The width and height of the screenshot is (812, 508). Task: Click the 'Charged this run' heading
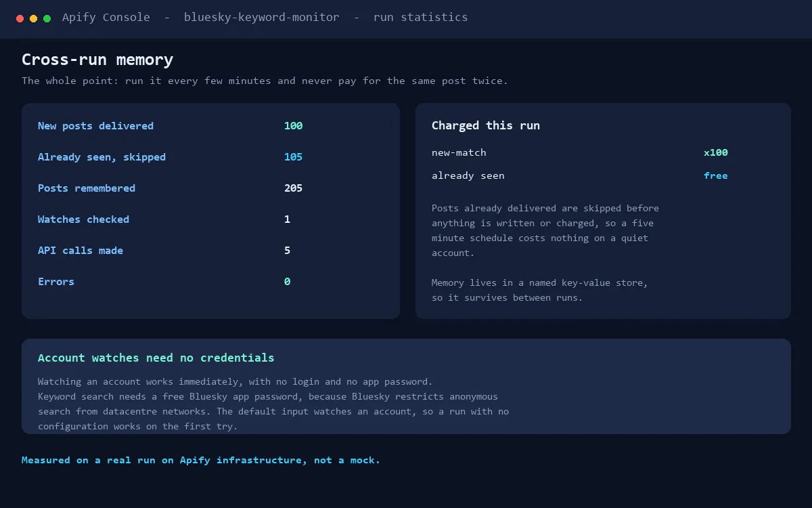[x=486, y=125]
